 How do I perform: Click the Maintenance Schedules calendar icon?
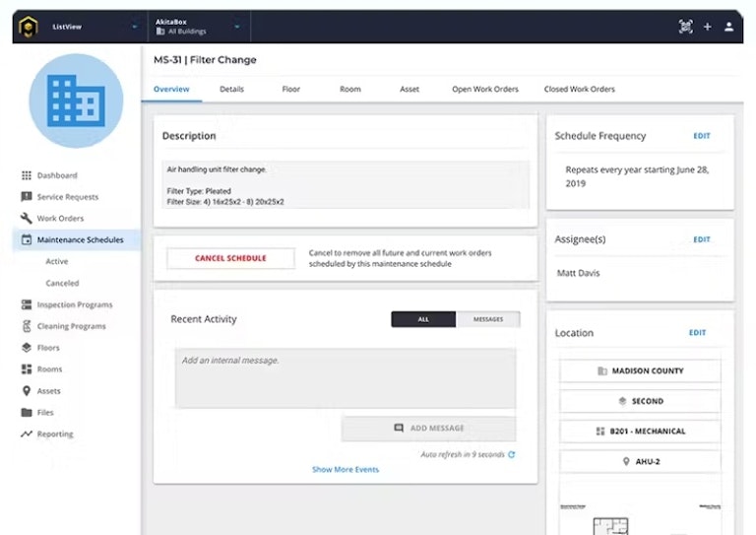click(27, 239)
